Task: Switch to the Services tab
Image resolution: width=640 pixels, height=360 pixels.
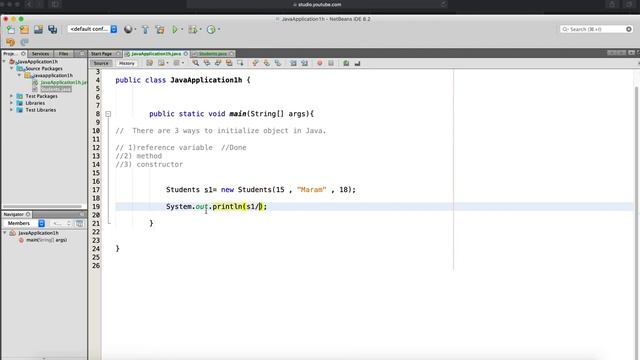Action: coord(40,53)
